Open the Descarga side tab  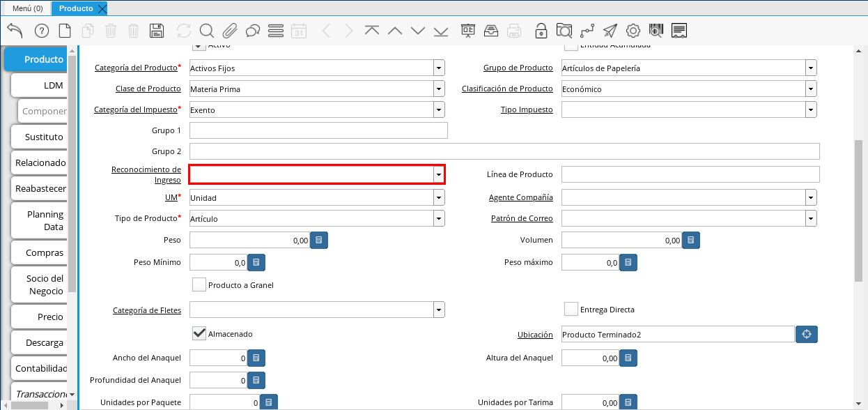(40, 342)
